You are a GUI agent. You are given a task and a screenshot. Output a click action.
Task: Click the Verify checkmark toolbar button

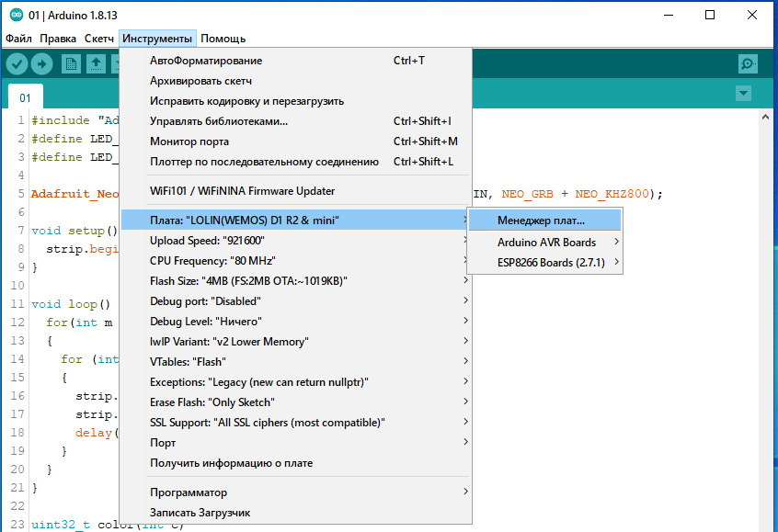17,63
